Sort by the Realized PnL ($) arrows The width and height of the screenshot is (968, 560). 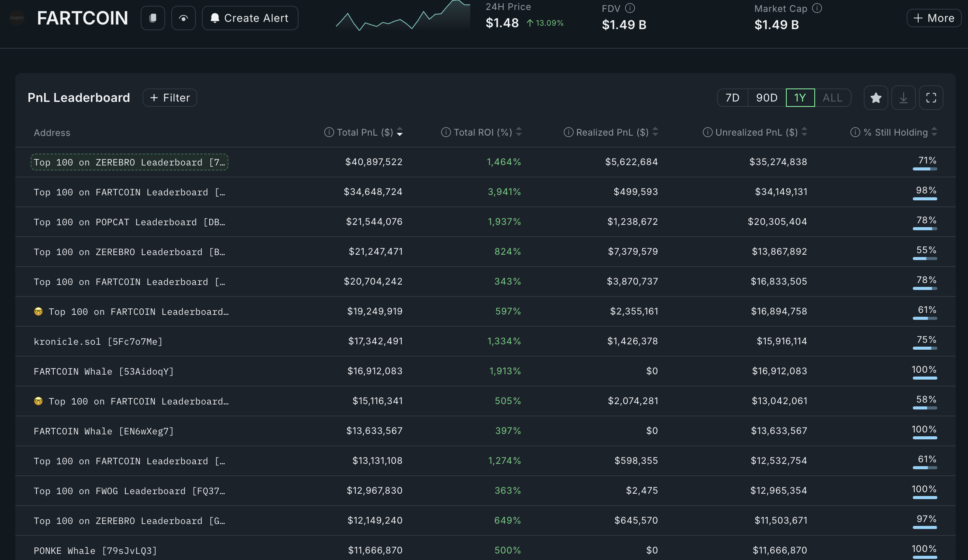655,132
